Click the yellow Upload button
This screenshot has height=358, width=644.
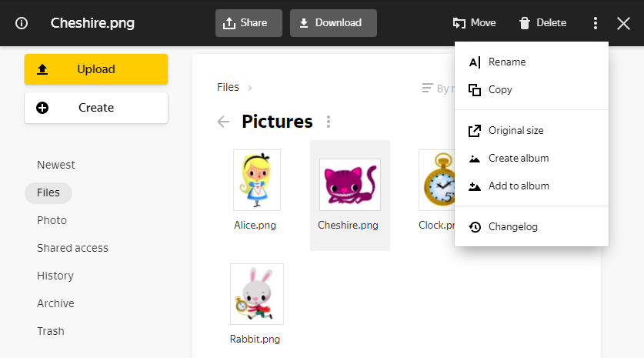96,69
